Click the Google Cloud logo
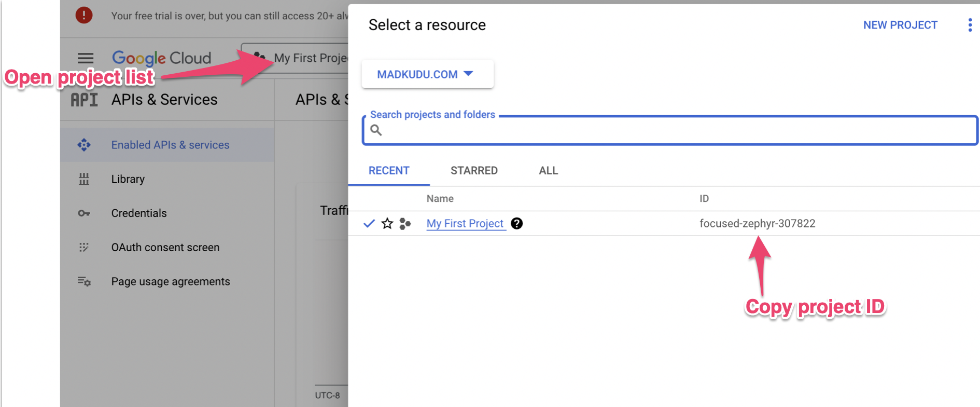 [162, 58]
